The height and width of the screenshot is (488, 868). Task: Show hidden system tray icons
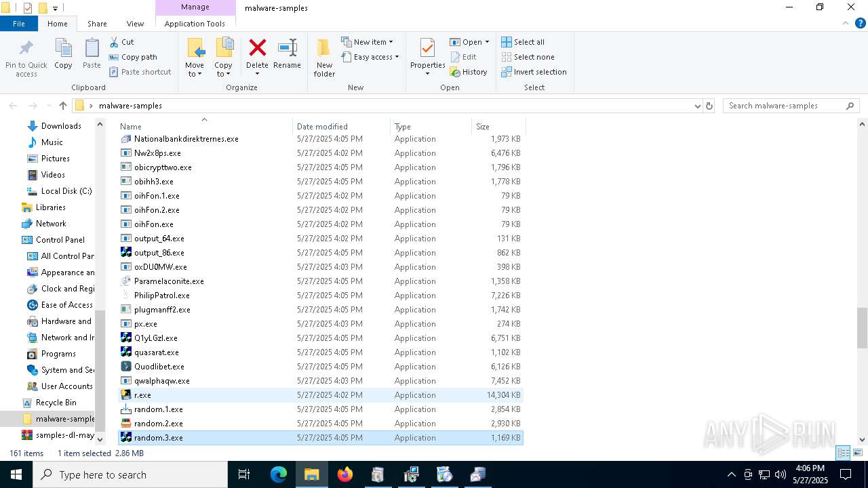pos(731,474)
